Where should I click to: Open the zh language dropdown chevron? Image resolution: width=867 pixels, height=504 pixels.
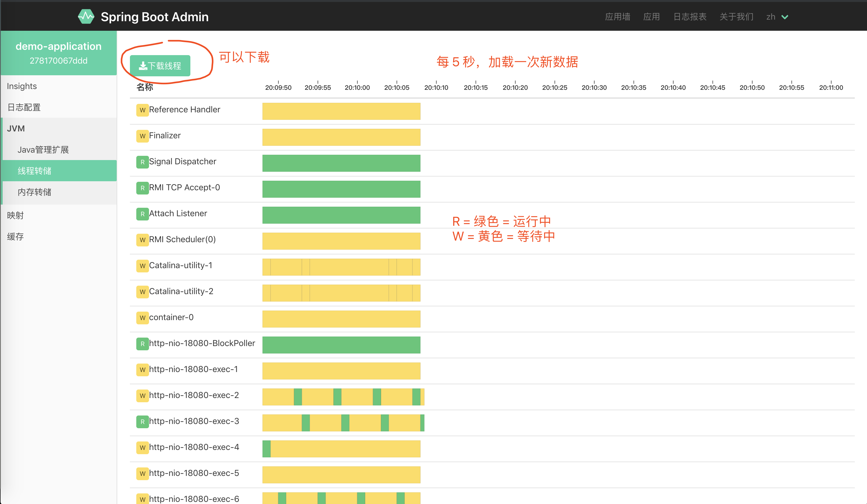pos(785,17)
